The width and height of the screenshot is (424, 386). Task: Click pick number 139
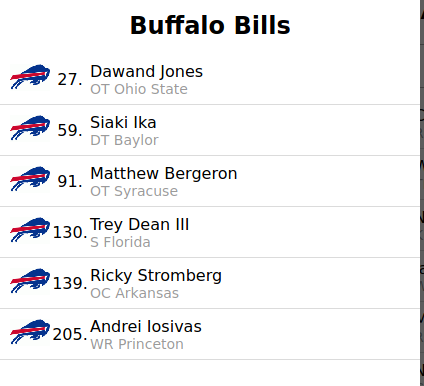70,283
